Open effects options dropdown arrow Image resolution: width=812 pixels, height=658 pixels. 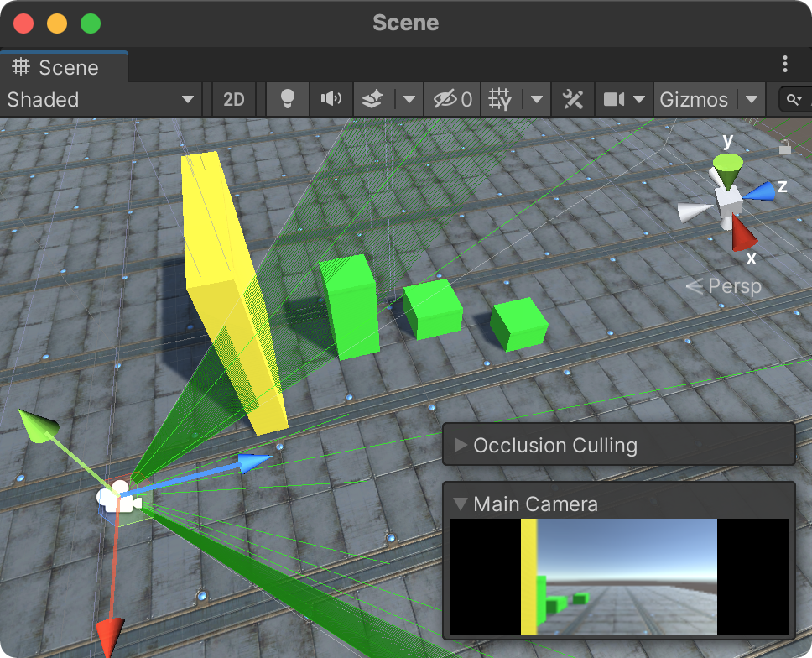pos(409,100)
